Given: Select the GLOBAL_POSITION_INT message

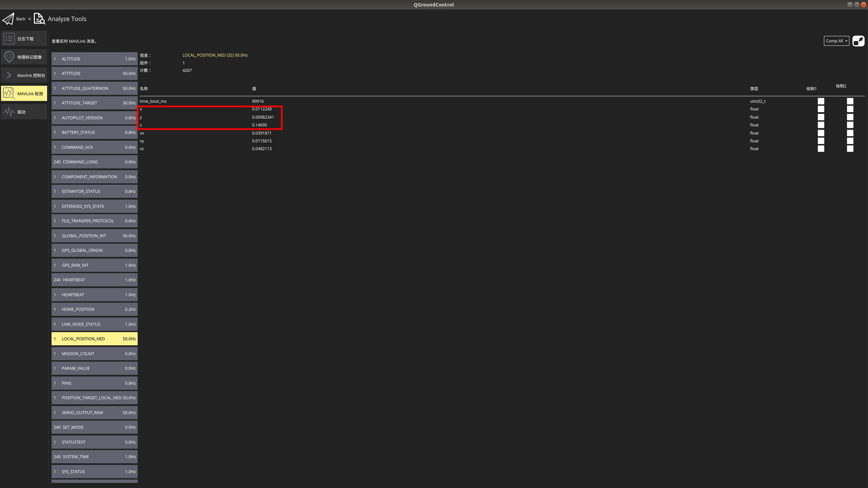Looking at the screenshot, I should click(94, 236).
